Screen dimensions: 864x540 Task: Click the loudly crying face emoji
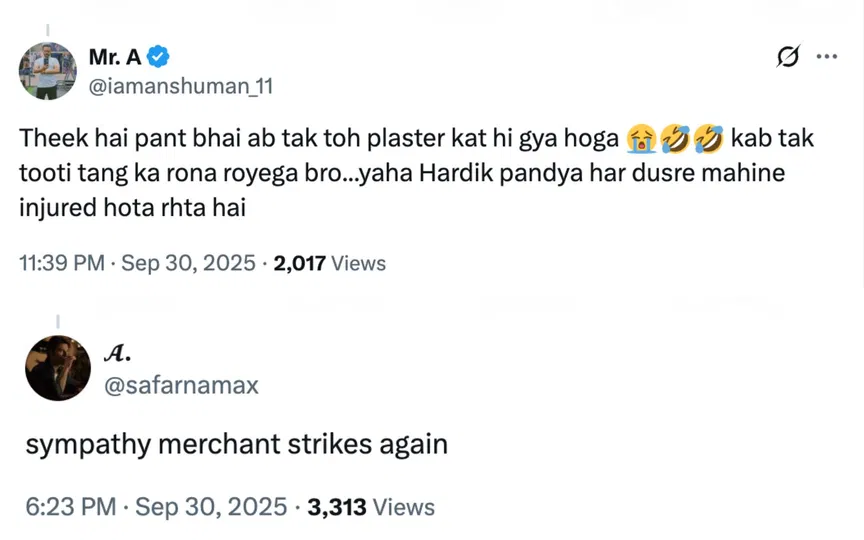640,139
